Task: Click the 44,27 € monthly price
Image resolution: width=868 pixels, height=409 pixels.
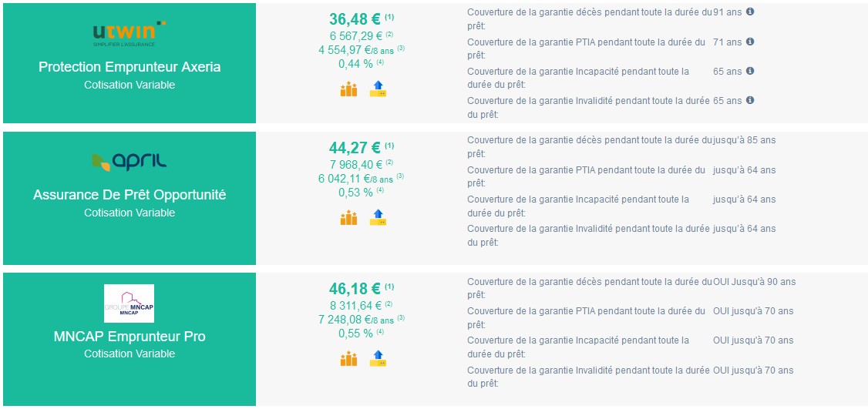Action: 355,148
